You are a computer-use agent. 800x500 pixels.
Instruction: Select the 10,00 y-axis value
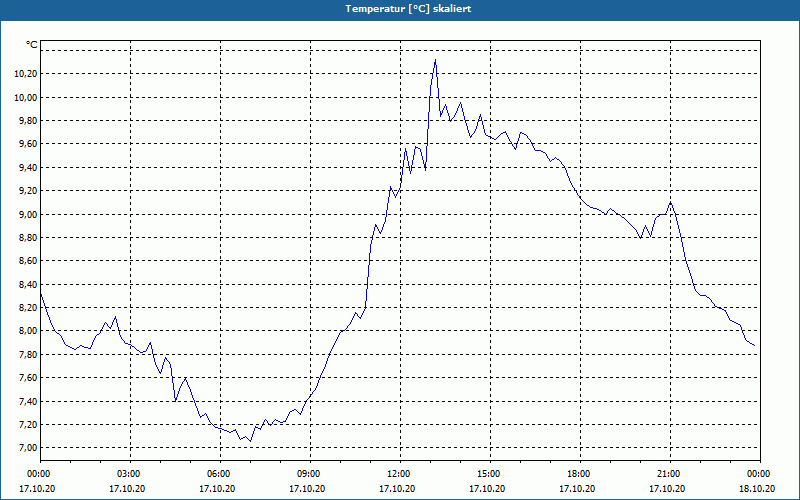coord(26,97)
